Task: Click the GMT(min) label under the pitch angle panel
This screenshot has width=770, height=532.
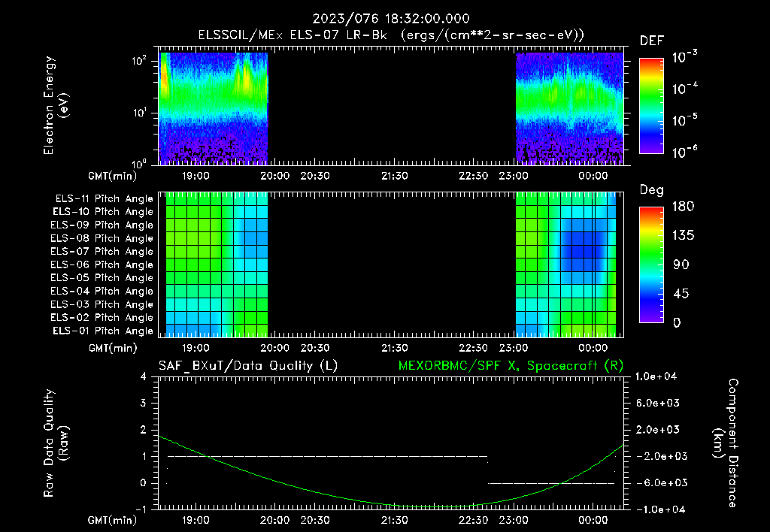Action: 113,349
